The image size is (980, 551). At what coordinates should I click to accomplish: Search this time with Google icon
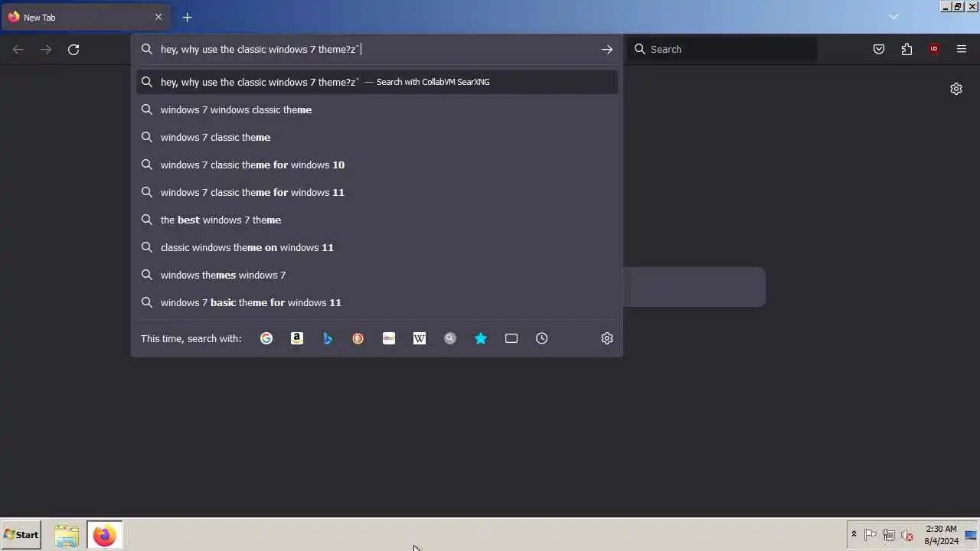point(266,338)
